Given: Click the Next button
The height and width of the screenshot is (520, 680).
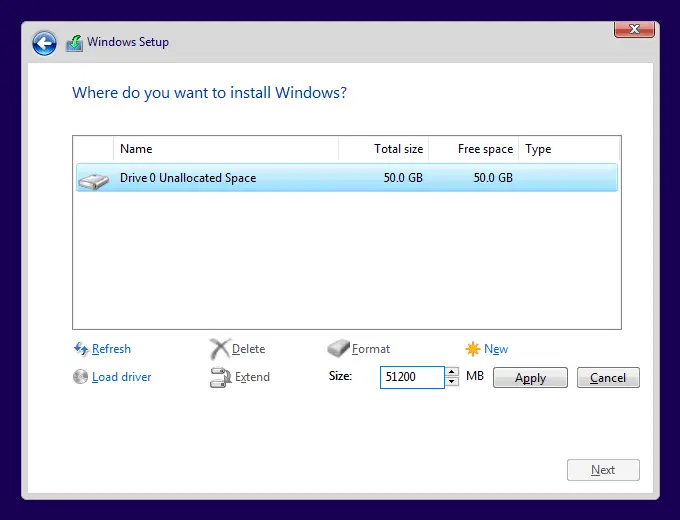Looking at the screenshot, I should pyautogui.click(x=603, y=470).
